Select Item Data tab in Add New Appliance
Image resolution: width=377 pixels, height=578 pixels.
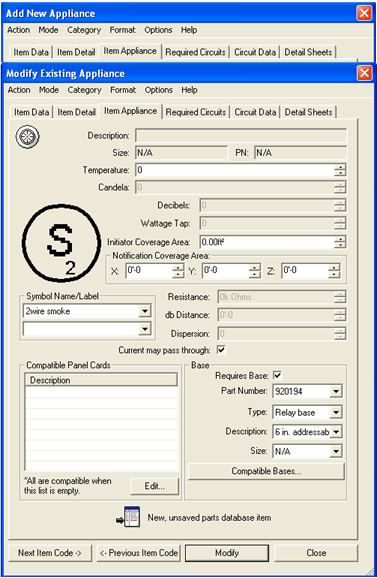pyautogui.click(x=31, y=52)
